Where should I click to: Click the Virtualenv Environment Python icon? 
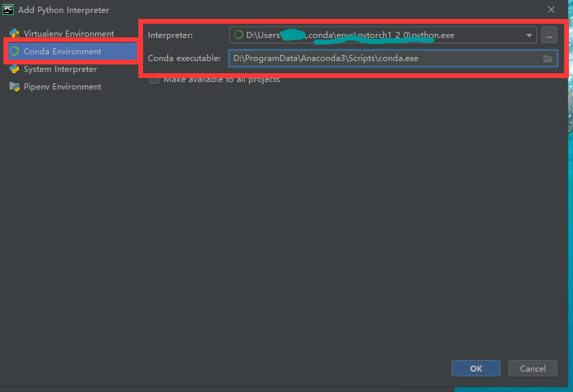[x=14, y=34]
